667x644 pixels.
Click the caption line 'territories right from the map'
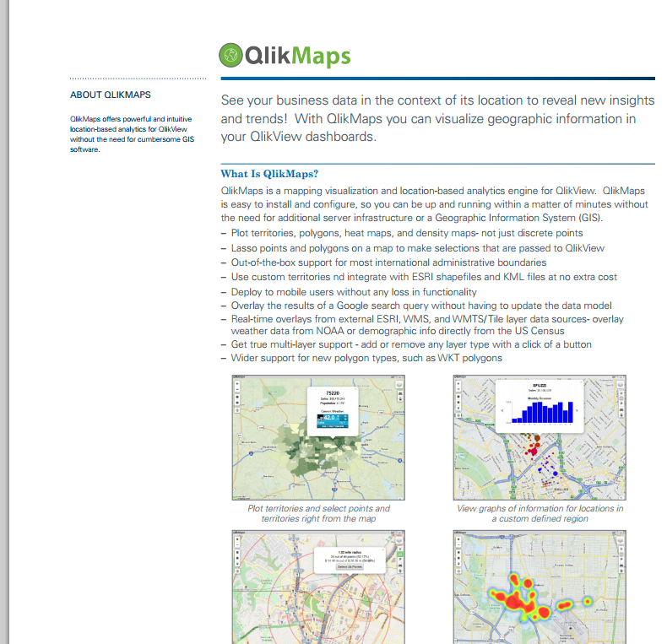tap(318, 519)
